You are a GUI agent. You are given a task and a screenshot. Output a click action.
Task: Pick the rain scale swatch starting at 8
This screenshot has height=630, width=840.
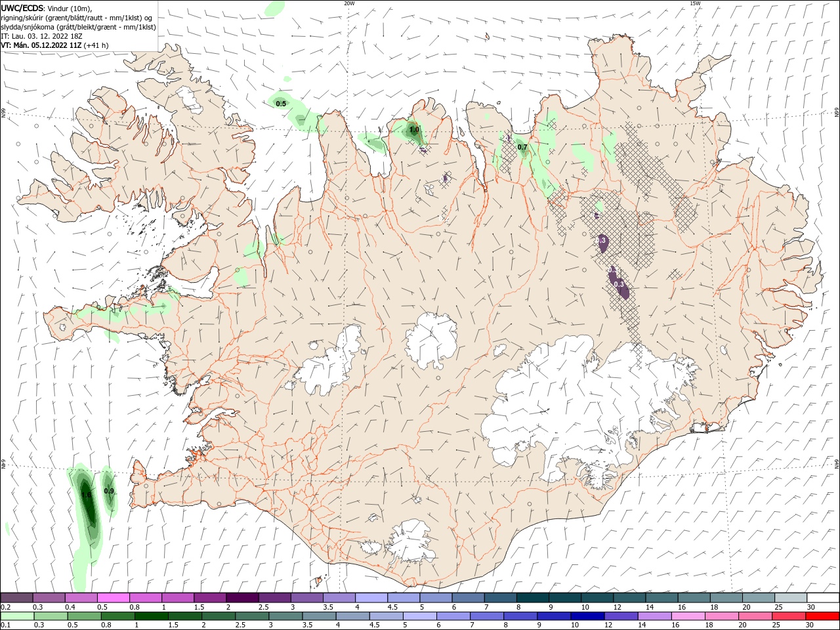(x=520, y=616)
